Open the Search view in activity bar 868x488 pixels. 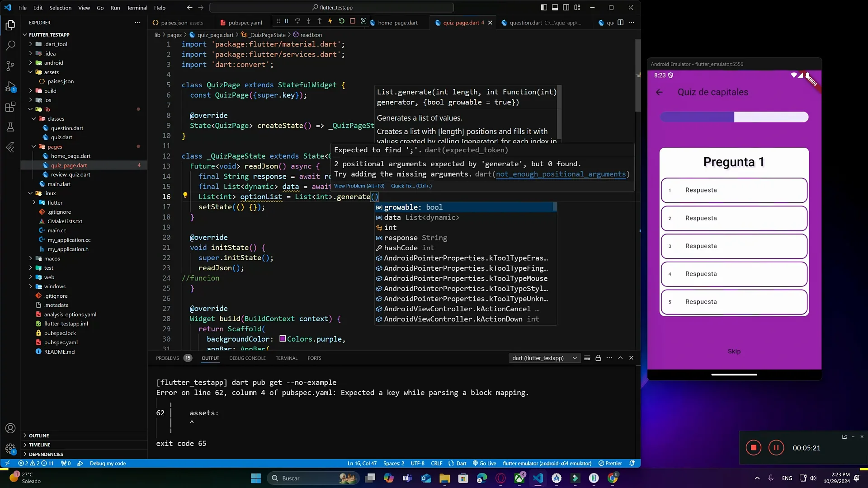(10, 46)
